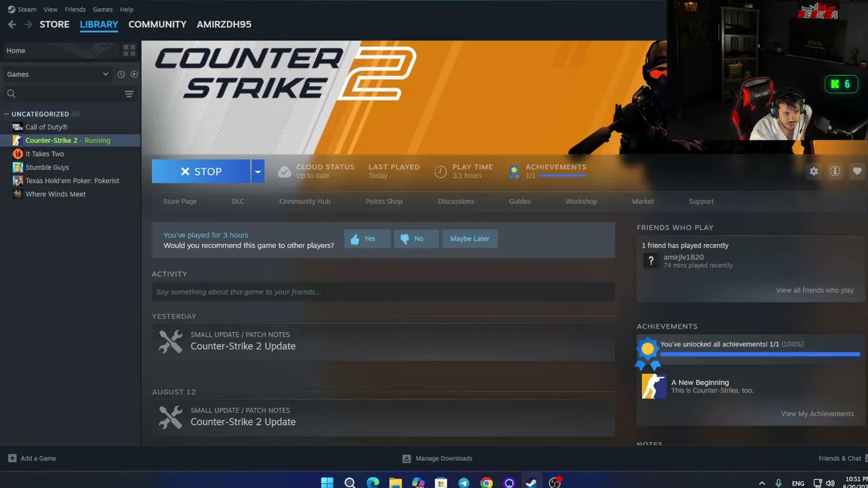Open yesterday's Counter-Strike 2 Update notes
Viewport: 868px width, 488px height.
click(243, 346)
